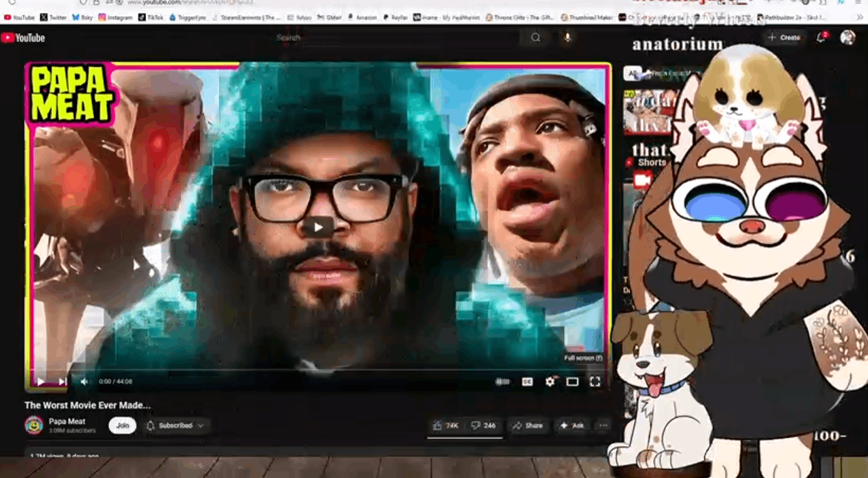This screenshot has height=478, width=868.
Task: Click the Share button
Action: click(527, 425)
